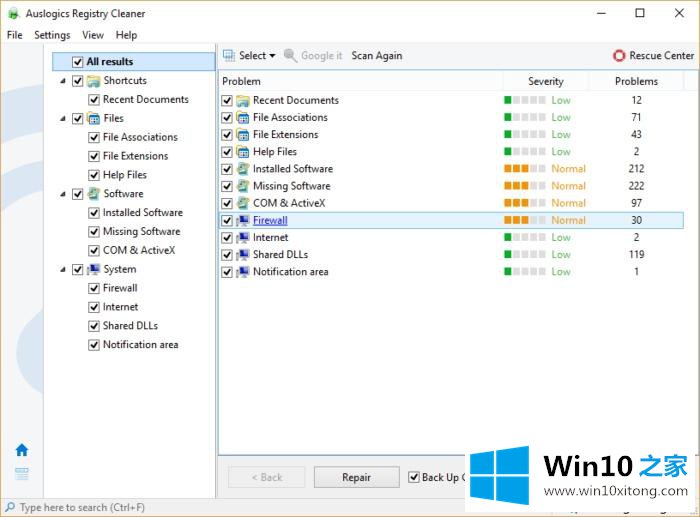This screenshot has height=517, width=700.
Task: Click the Firewall icon in results list
Action: coord(242,220)
